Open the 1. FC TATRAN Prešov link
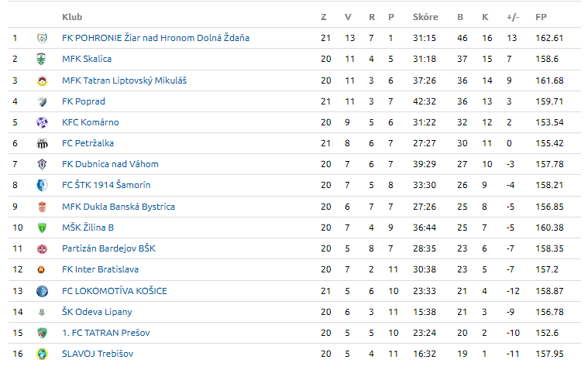588x380 pixels. pos(105,333)
